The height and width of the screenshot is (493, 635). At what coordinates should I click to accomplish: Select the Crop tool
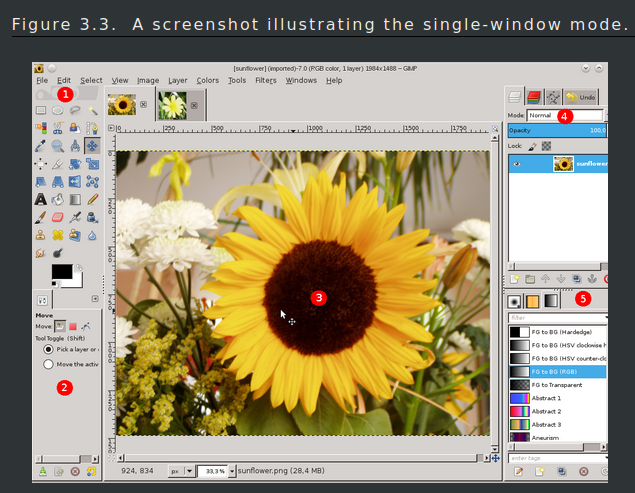[58, 164]
